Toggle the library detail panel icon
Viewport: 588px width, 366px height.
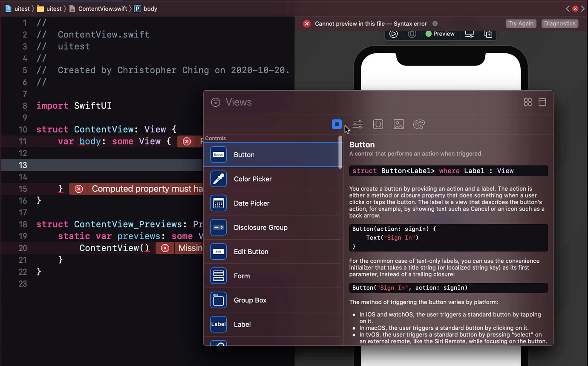coord(542,102)
